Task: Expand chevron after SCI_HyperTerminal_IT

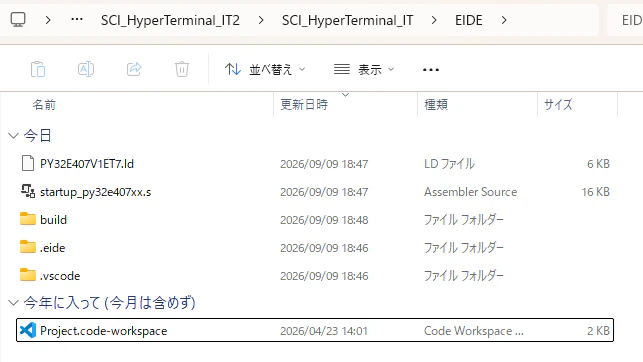Action: (x=434, y=20)
